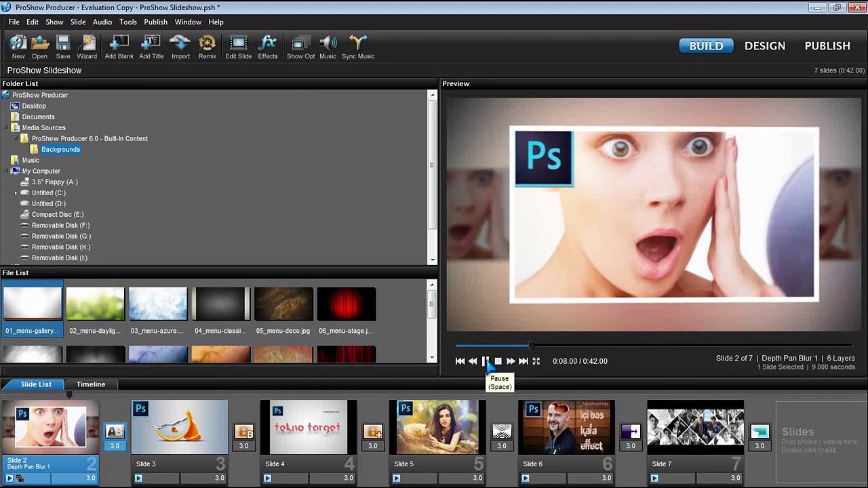868x488 pixels.
Task: Launch the Wizard tool
Action: click(x=87, y=47)
